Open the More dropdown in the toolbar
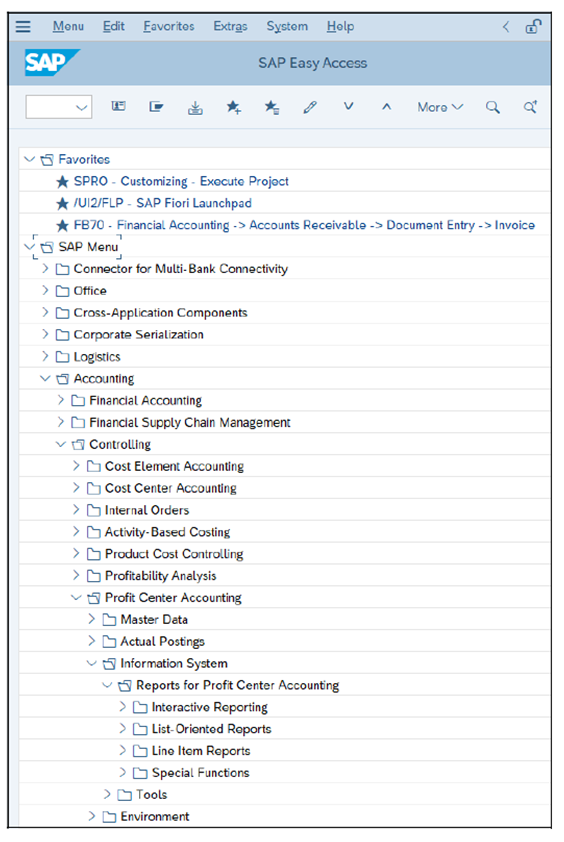The height and width of the screenshot is (842, 564). pos(440,107)
